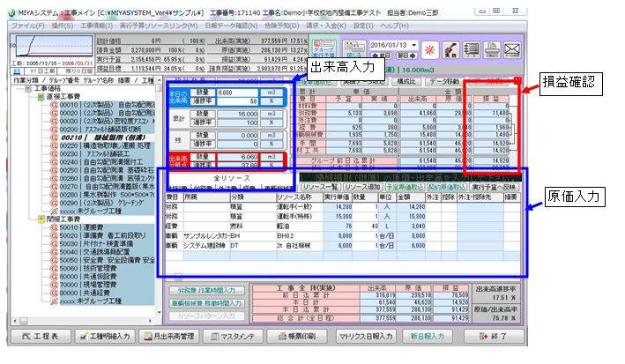Collapse the 工事価格 tree root

pyautogui.click(x=28, y=88)
